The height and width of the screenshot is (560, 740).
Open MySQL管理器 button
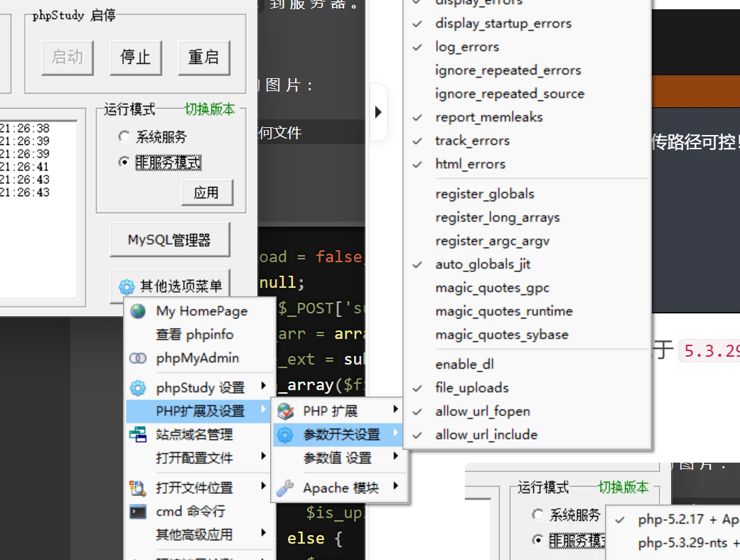[170, 239]
